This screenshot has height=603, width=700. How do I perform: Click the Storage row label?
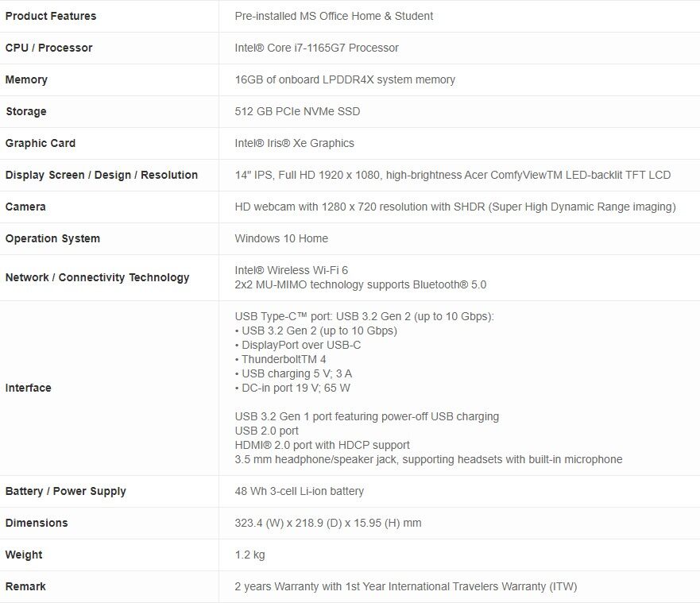(x=26, y=111)
